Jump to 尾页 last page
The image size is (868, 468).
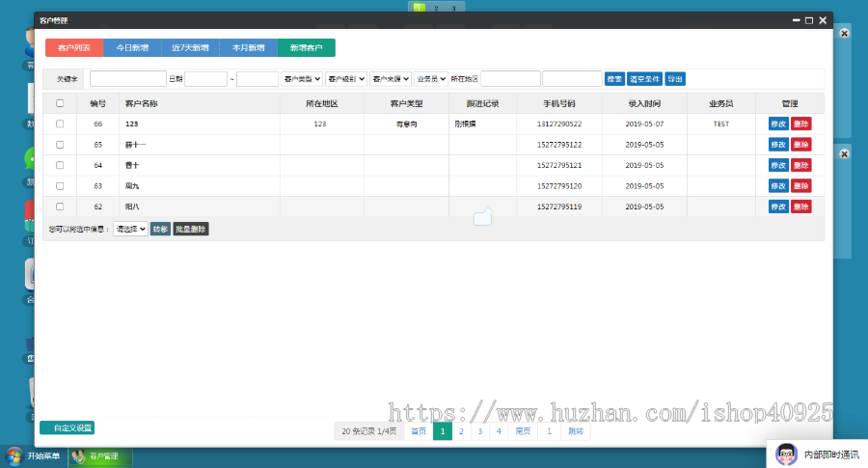(x=522, y=431)
